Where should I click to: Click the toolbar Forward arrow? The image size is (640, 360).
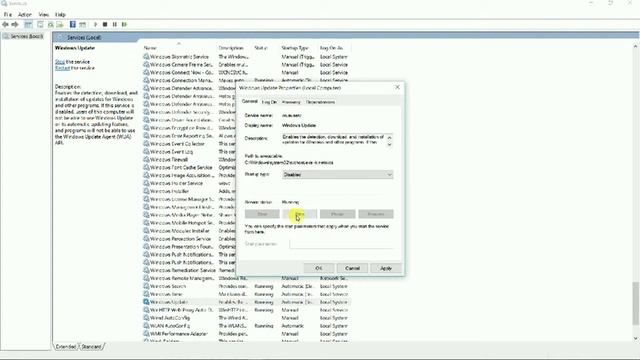point(15,24)
